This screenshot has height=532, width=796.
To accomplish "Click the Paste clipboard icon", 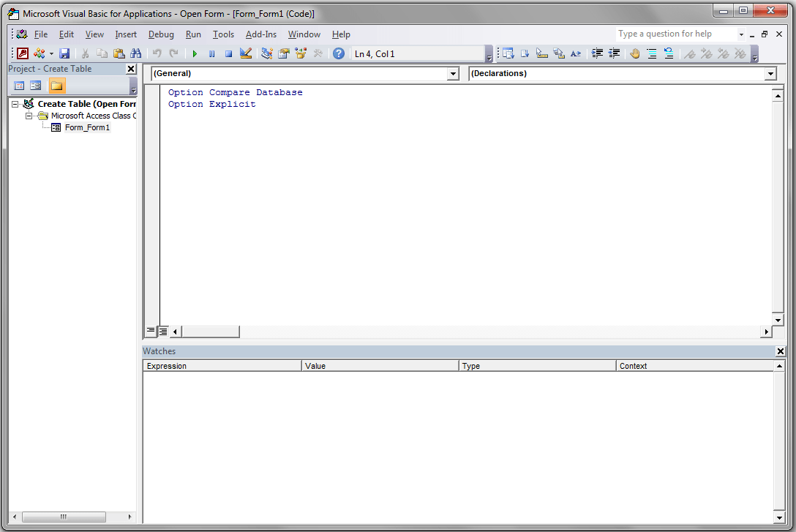I will pos(119,53).
